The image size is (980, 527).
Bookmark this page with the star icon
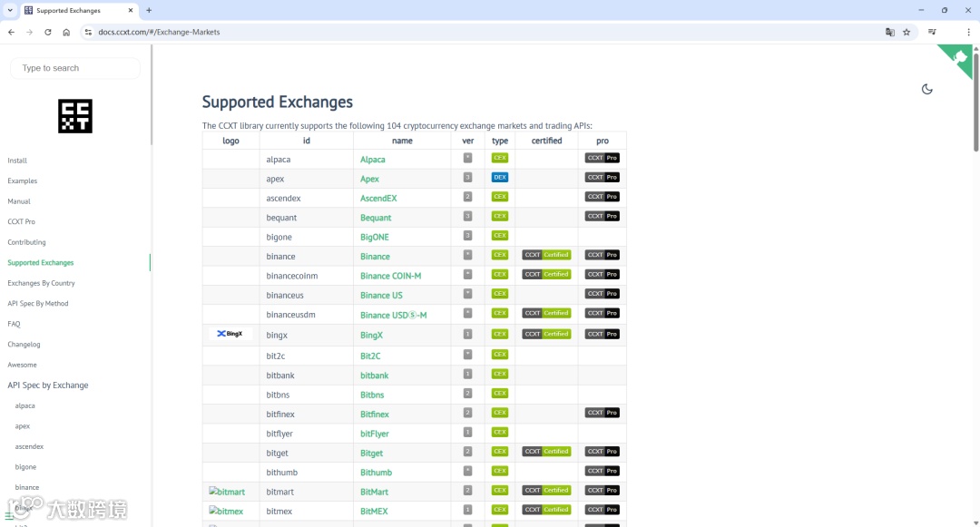[x=906, y=32]
